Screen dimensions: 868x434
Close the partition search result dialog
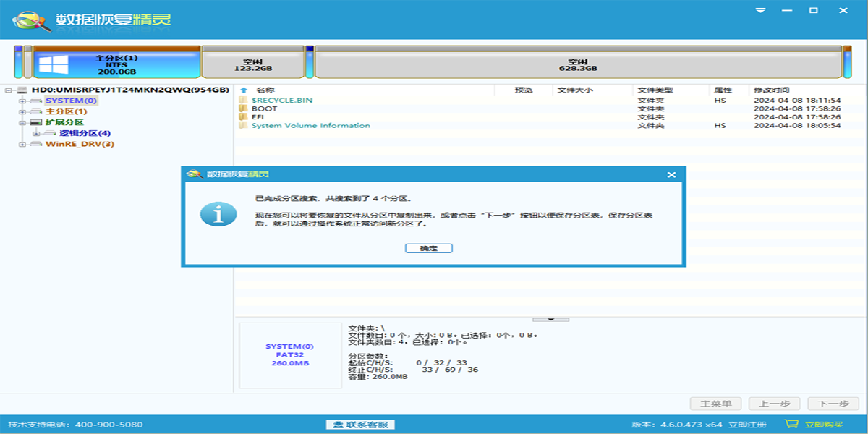pyautogui.click(x=671, y=175)
